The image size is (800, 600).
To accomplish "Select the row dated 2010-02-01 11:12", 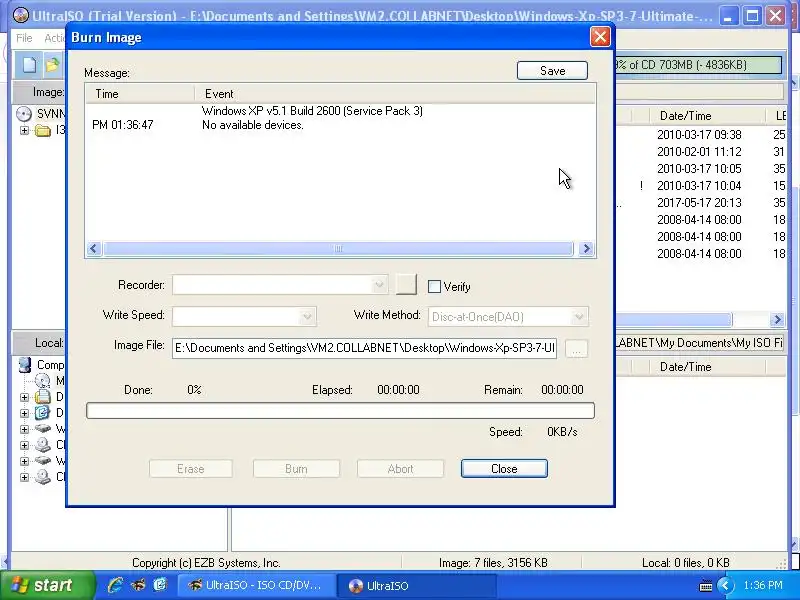I will pos(699,152).
